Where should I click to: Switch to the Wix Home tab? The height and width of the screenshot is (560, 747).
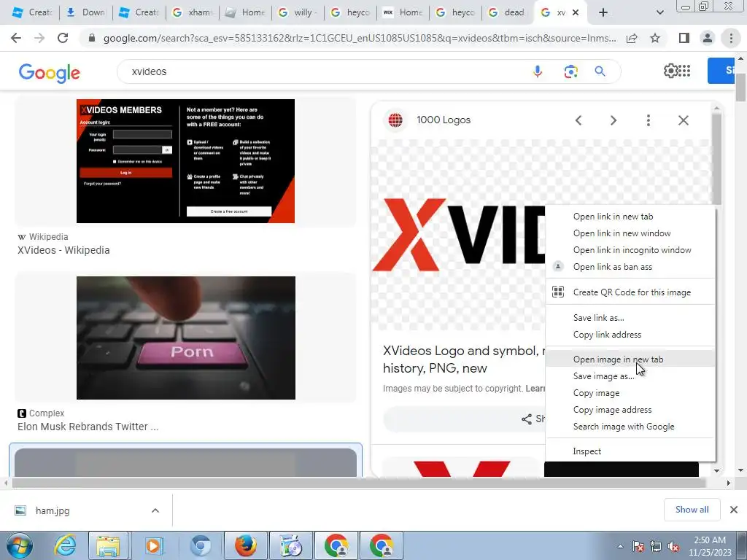(403, 12)
